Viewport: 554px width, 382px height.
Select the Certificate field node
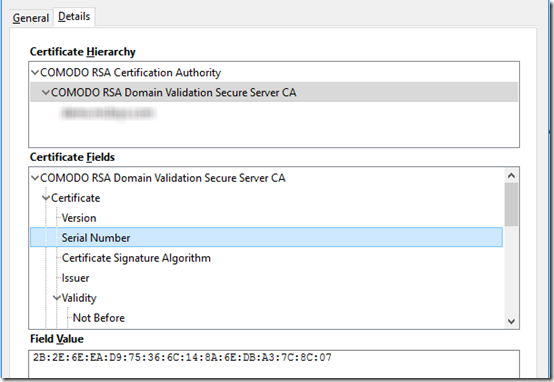[76, 198]
